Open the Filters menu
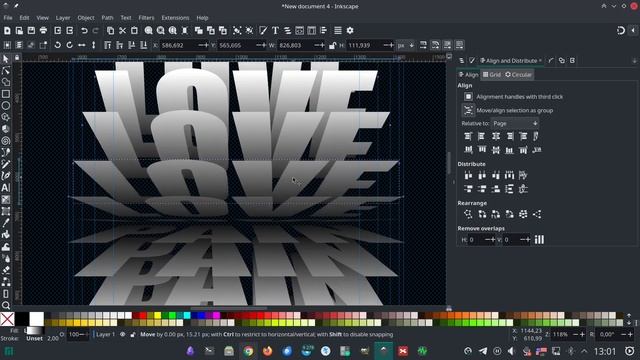Viewport: 640px width, 360px height. click(x=146, y=18)
